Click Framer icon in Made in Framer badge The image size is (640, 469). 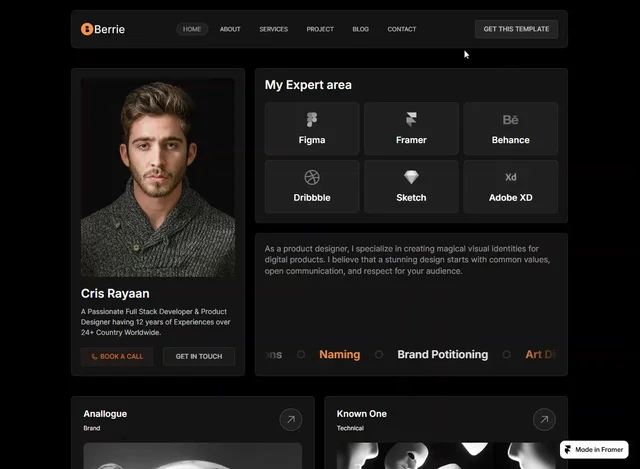click(x=568, y=449)
